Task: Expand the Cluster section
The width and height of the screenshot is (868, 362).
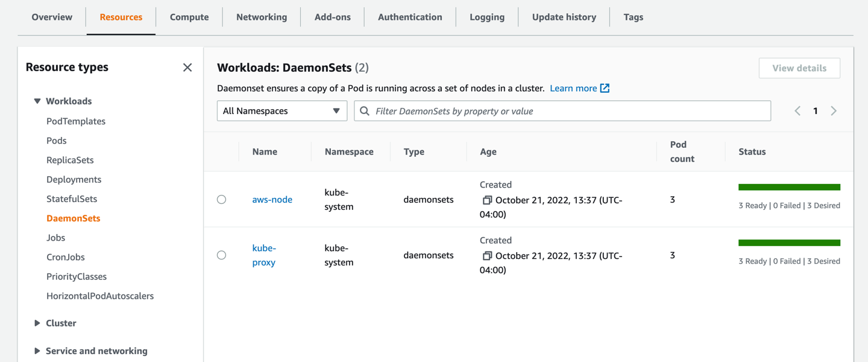Action: 37,323
